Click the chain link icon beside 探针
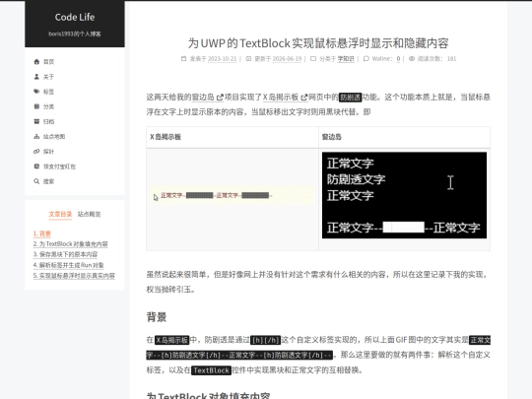Image resolution: width=532 pixels, height=399 pixels. tap(36, 152)
